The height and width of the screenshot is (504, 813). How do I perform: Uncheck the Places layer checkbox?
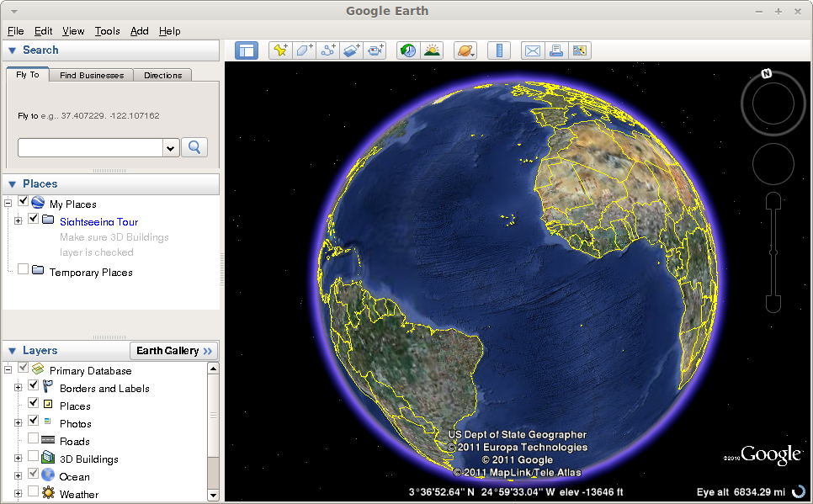(x=33, y=403)
